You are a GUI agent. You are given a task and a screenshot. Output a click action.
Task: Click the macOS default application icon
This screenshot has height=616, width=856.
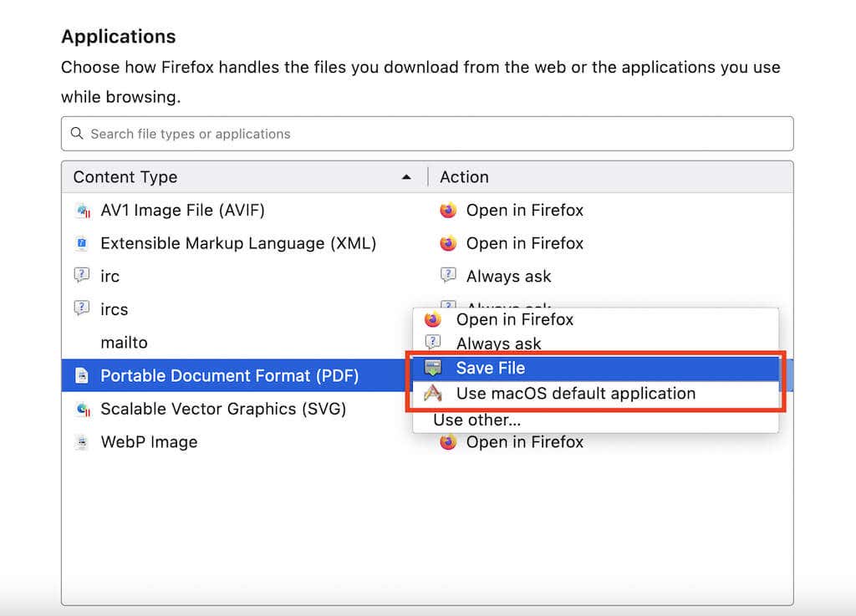[432, 394]
